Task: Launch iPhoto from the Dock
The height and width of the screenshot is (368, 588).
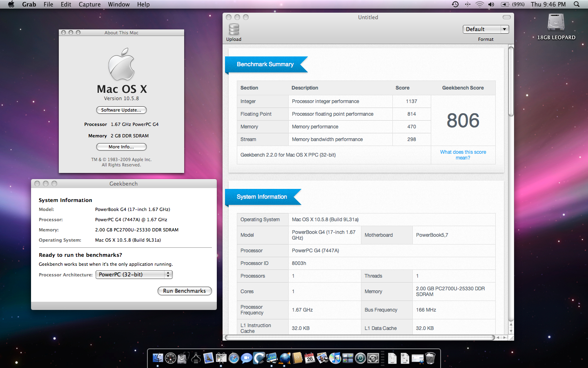Action: point(322,358)
